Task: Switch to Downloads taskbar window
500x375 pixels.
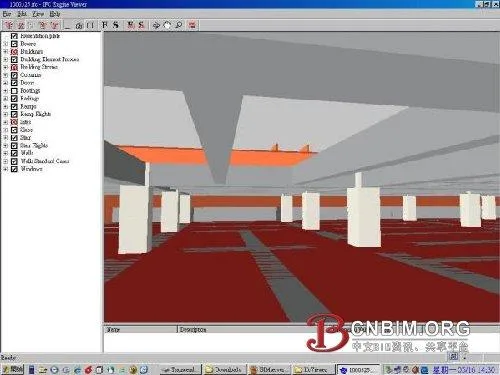Action: [x=225, y=369]
